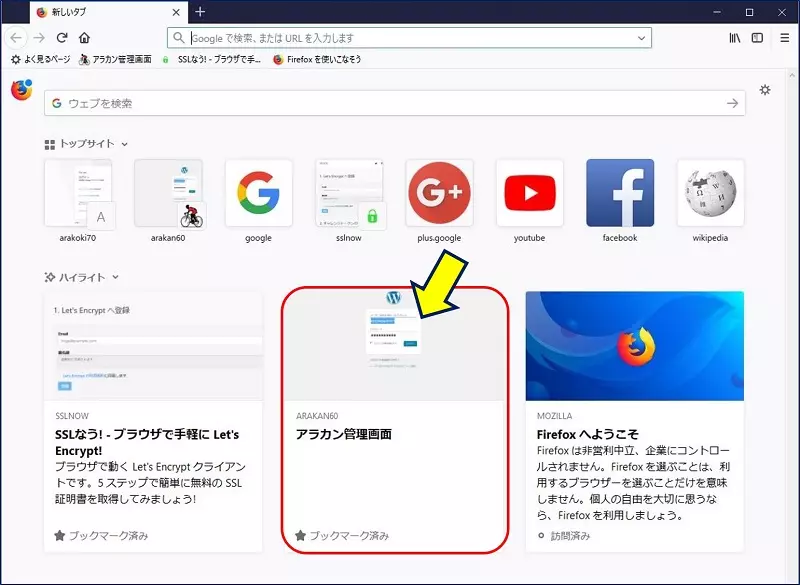Collapse the ハイライト section
800x585 pixels.
pos(115,277)
